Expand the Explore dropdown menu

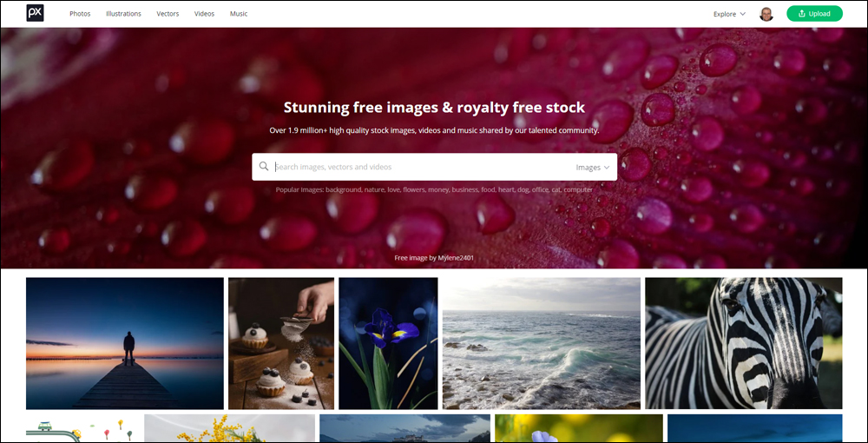(x=730, y=14)
